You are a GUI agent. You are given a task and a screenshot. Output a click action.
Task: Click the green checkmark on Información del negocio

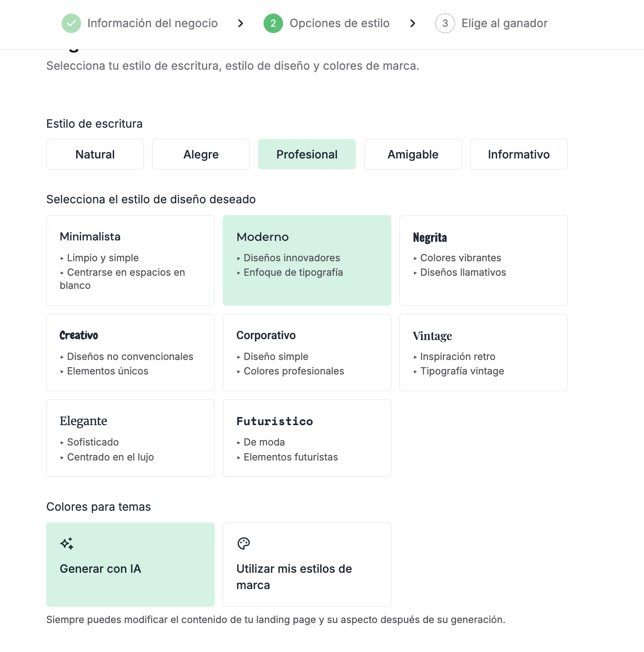click(x=71, y=23)
